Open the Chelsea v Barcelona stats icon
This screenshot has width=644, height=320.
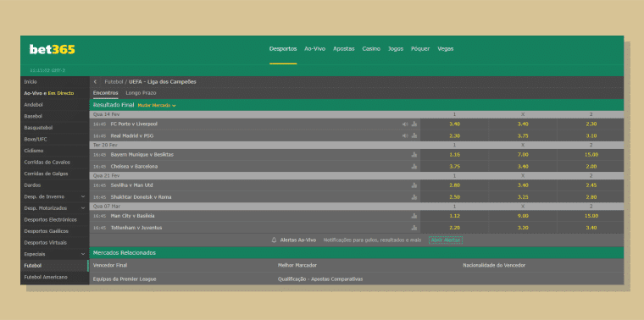click(414, 167)
